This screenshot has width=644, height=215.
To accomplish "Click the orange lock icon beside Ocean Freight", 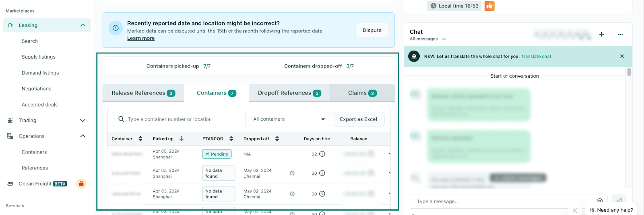I will tap(81, 184).
